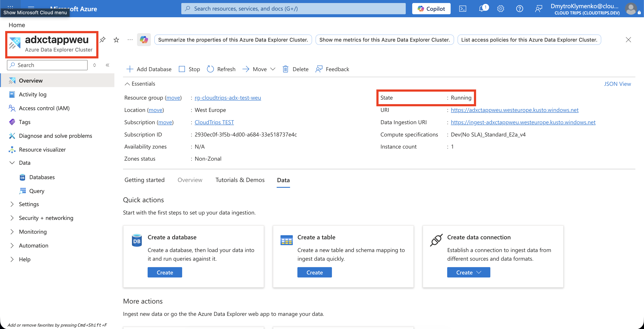Add adxctappweu to favorites with star
The width and height of the screenshot is (644, 329).
[116, 40]
